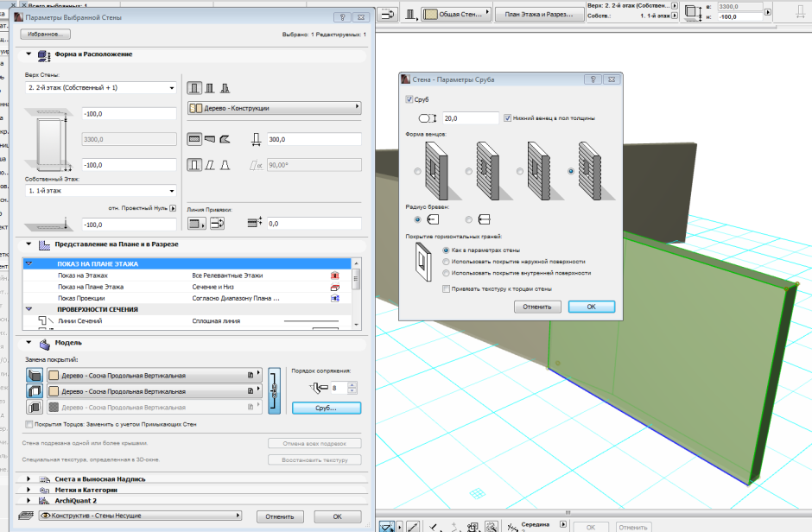The width and height of the screenshot is (812, 532).
Task: Expand Метки и Категории section
Action: (29, 490)
